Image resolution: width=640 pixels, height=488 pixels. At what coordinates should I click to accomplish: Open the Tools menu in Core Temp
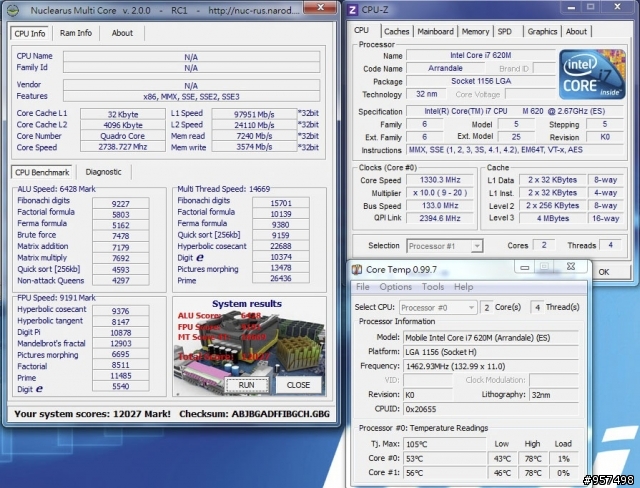pyautogui.click(x=433, y=287)
